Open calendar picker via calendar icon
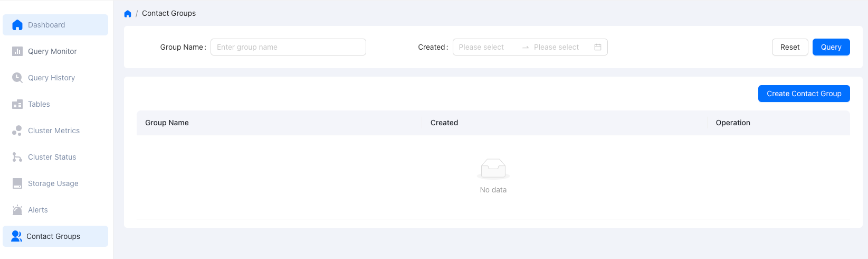This screenshot has width=868, height=259. pos(598,47)
